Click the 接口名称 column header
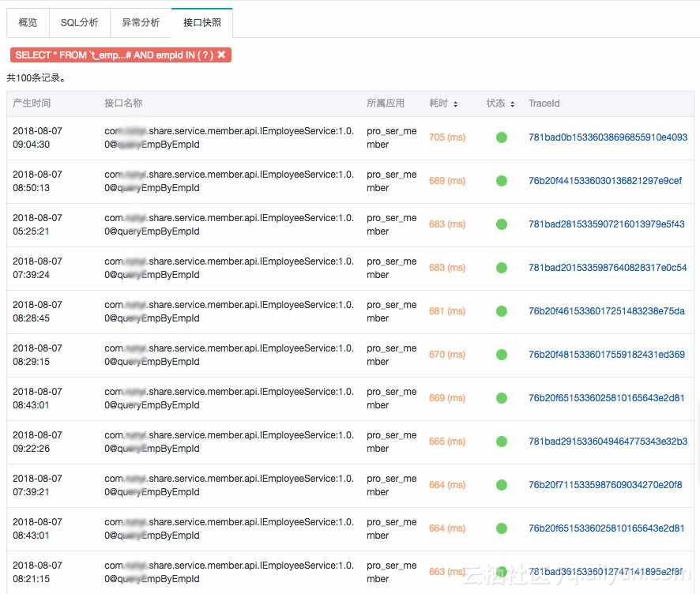 coord(123,103)
